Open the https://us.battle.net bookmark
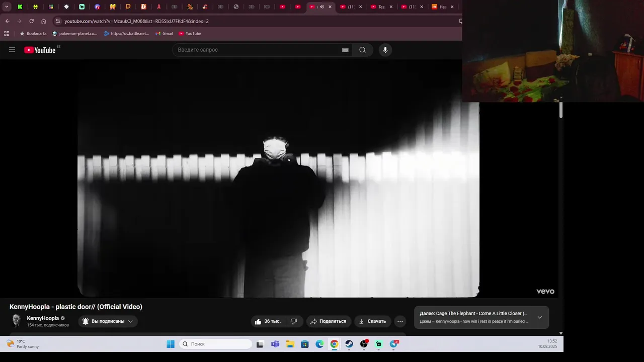This screenshot has width=644, height=362. coord(126,33)
